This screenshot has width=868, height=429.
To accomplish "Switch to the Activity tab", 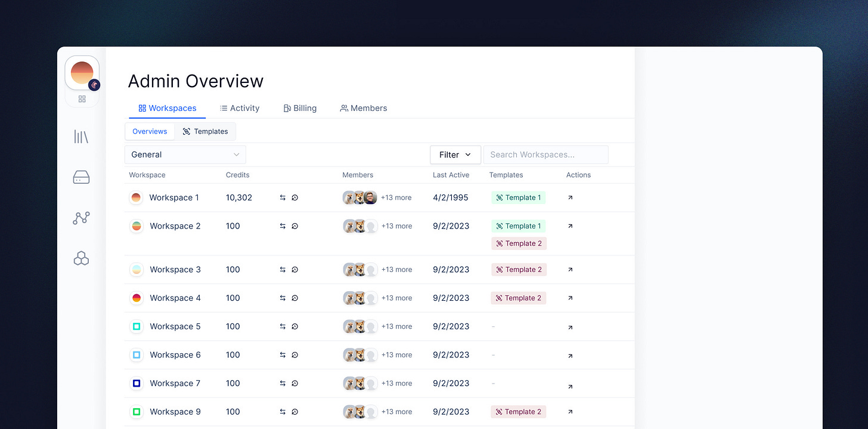I will point(240,108).
